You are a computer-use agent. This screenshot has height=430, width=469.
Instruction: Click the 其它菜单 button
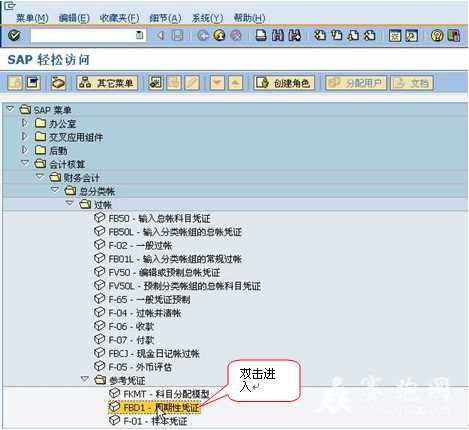(107, 83)
